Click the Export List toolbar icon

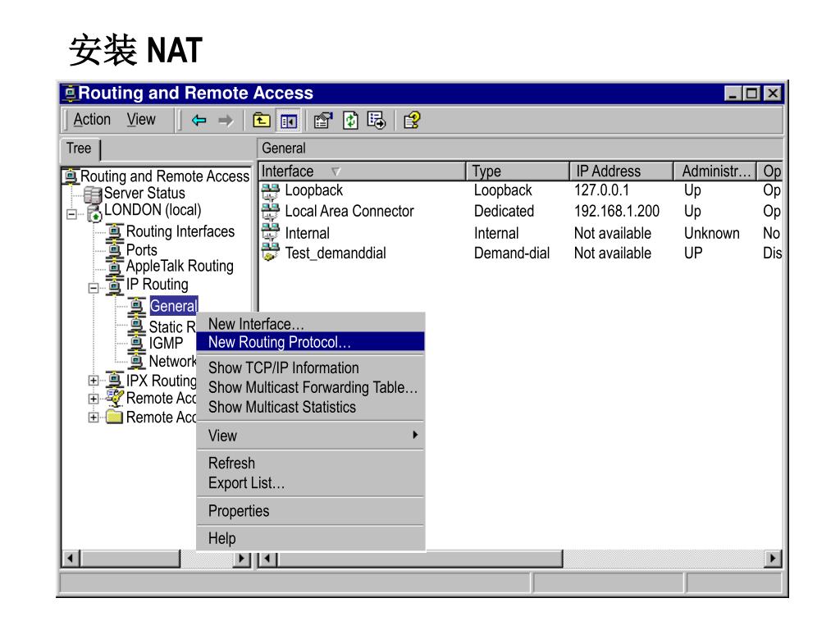pyautogui.click(x=376, y=120)
